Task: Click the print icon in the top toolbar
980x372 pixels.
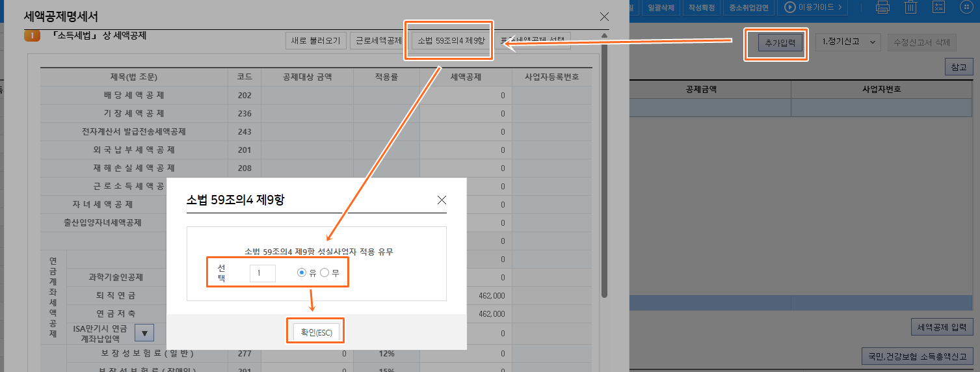Action: tap(882, 7)
